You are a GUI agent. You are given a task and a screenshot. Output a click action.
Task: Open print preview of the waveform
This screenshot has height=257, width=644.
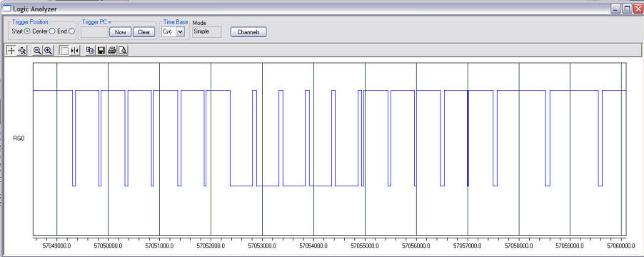[x=122, y=51]
